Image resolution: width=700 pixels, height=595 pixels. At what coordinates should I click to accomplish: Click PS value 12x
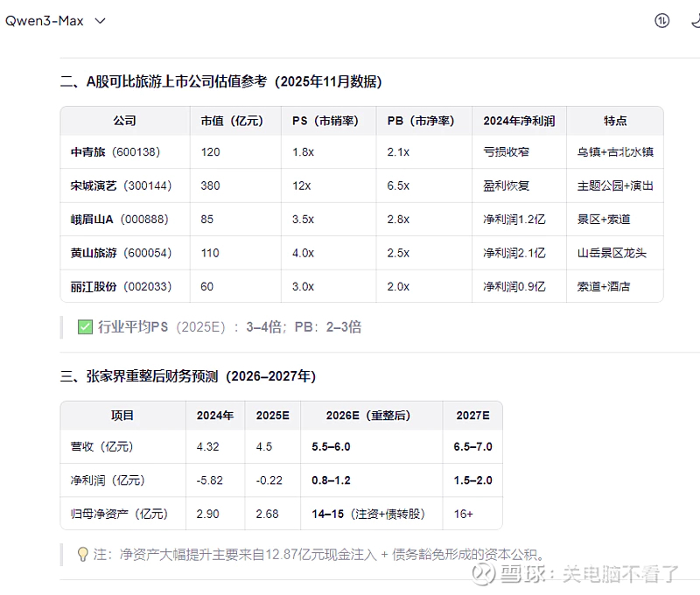pyautogui.click(x=302, y=185)
